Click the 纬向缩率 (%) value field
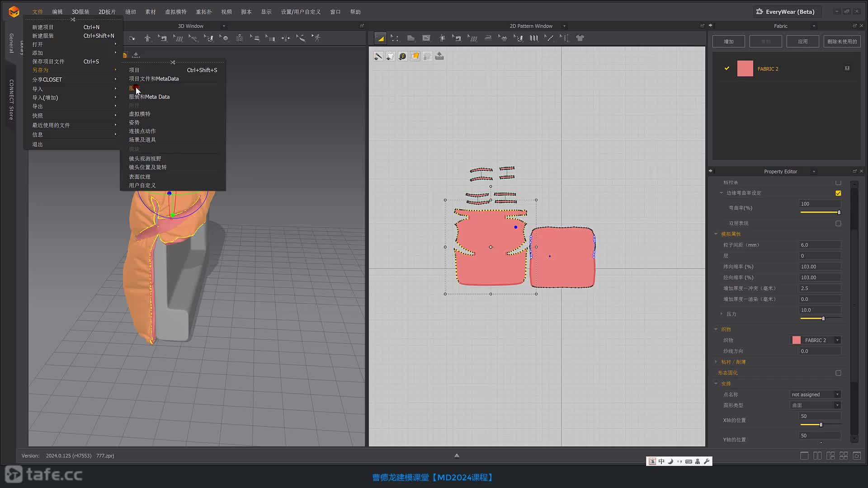The width and height of the screenshot is (868, 488). point(820,267)
